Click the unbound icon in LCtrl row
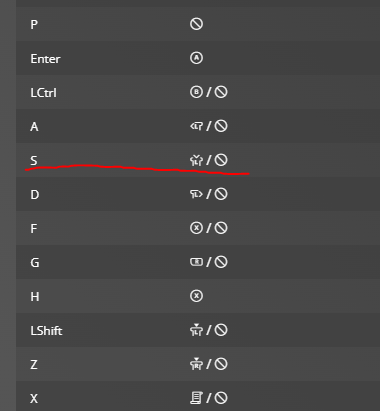Image resolution: width=380 pixels, height=411 pixels. (x=221, y=92)
